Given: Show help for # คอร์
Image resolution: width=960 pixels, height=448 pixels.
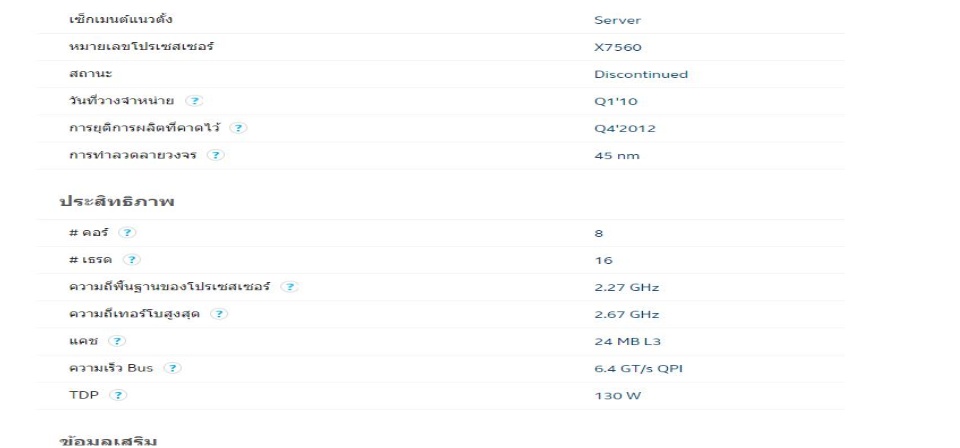Looking at the screenshot, I should pyautogui.click(x=127, y=233).
